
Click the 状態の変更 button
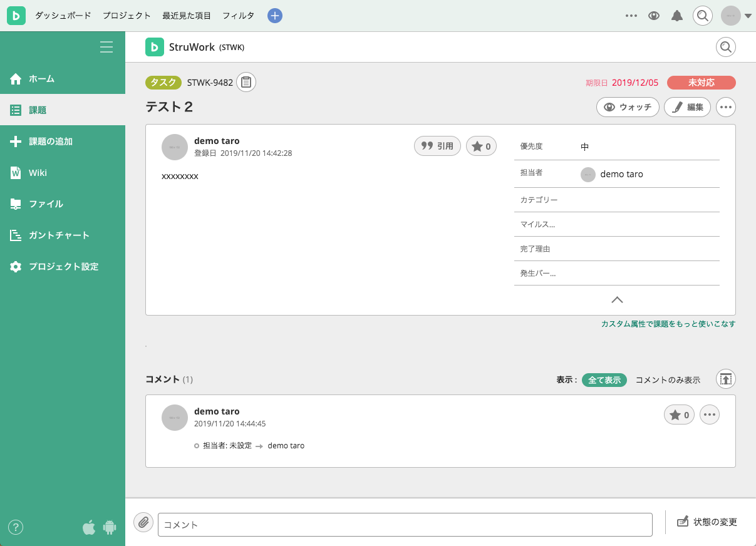click(708, 522)
